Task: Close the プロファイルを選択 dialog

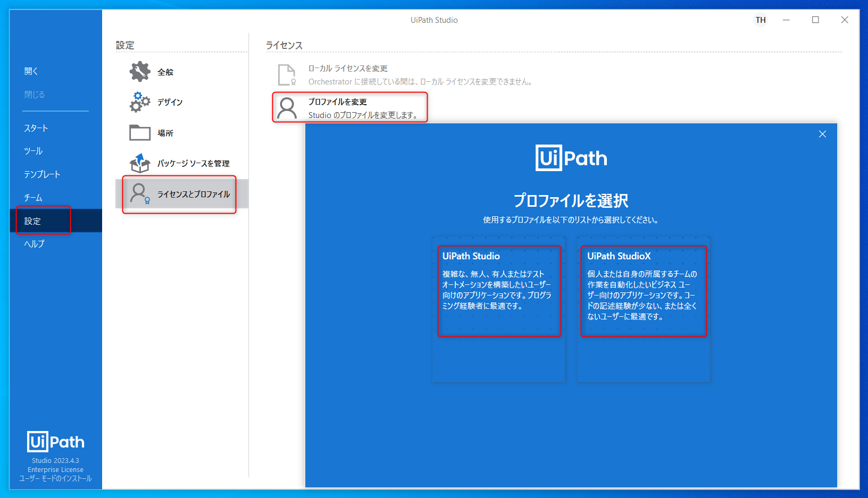Action: click(822, 134)
